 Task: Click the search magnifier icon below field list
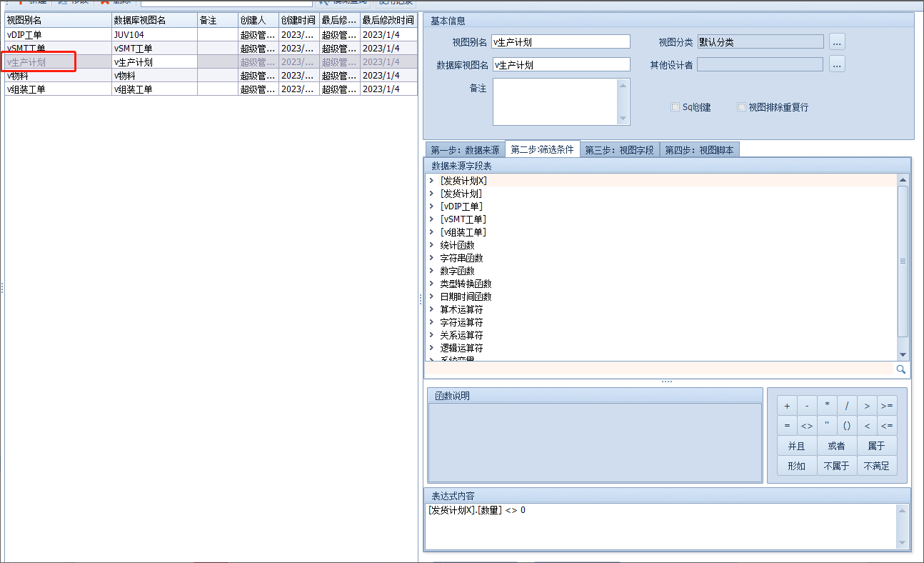click(x=901, y=369)
